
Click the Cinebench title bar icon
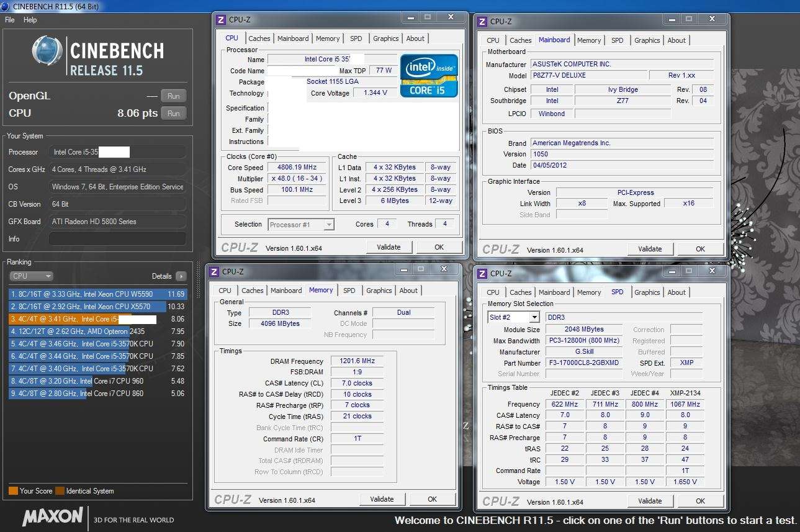pos(6,7)
